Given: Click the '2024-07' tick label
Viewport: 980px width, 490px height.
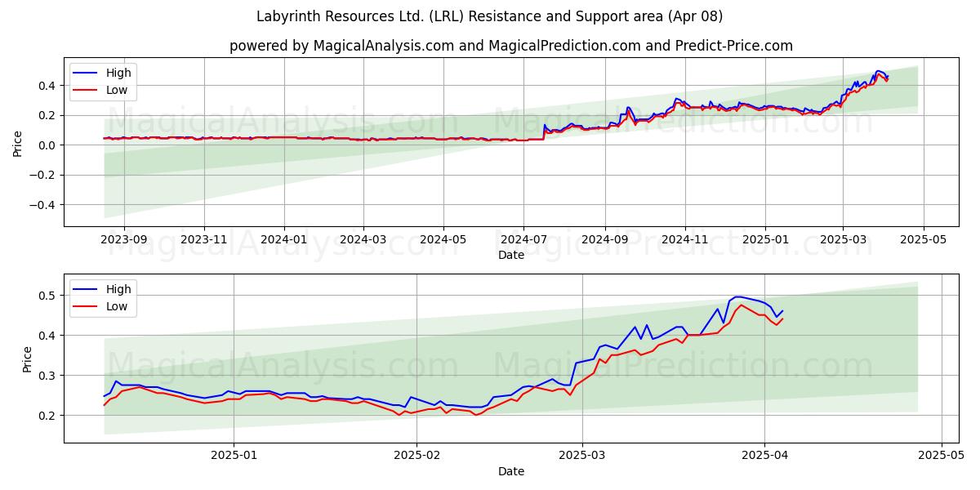Looking at the screenshot, I should pos(523,239).
